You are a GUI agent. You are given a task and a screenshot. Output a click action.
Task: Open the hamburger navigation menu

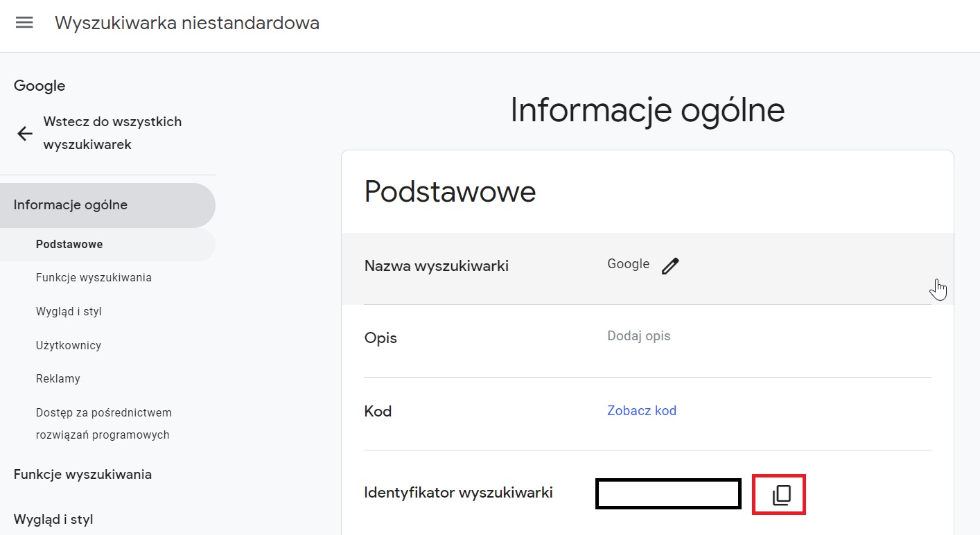[24, 21]
